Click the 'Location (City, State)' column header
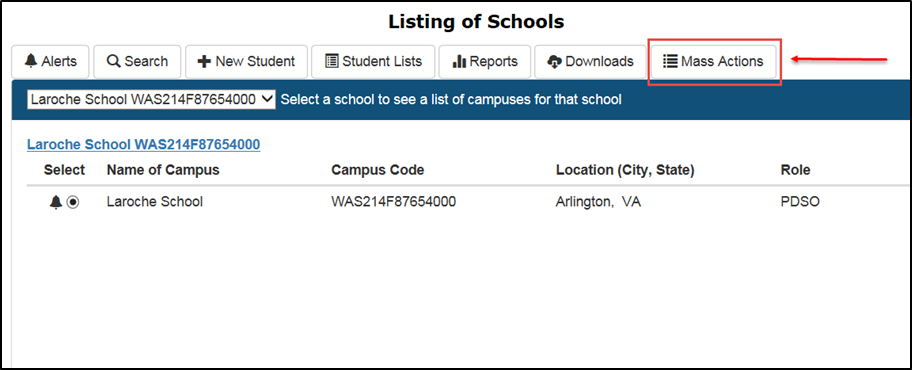 (625, 170)
